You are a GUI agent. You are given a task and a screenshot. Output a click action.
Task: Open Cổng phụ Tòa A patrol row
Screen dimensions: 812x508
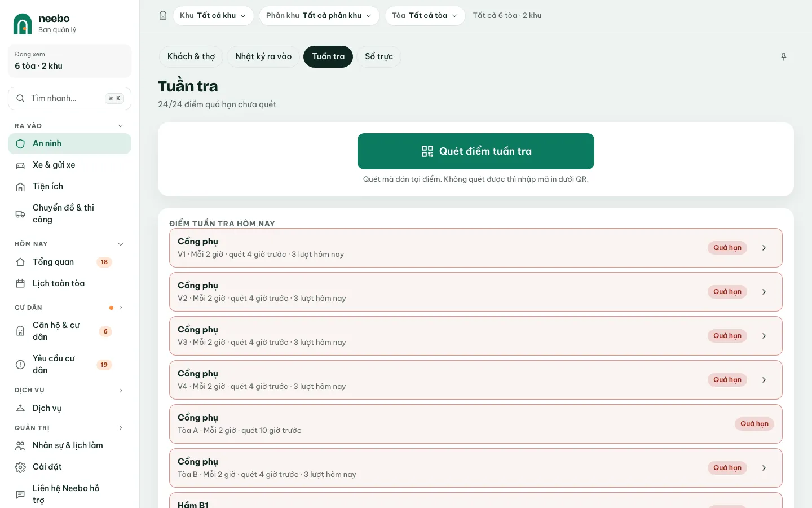tap(476, 424)
